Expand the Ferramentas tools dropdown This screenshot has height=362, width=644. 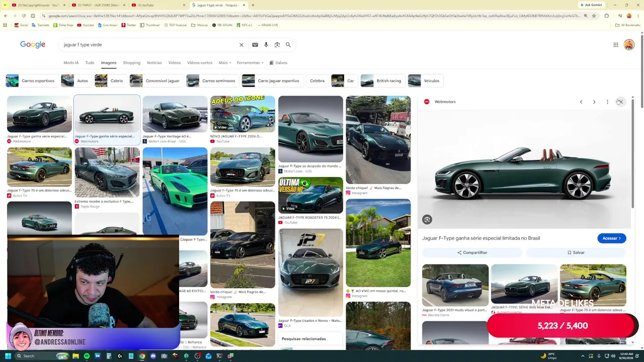250,63
